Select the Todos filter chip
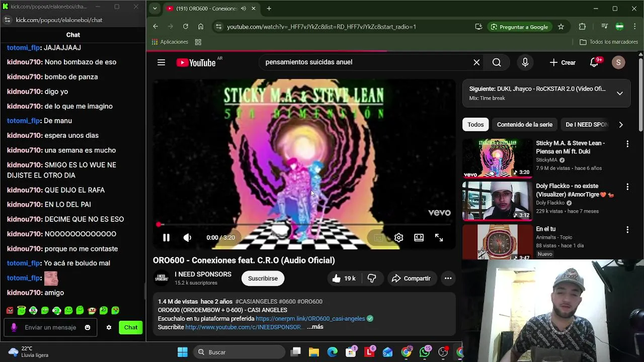Viewport: 644px width, 362px height. pyautogui.click(x=475, y=125)
